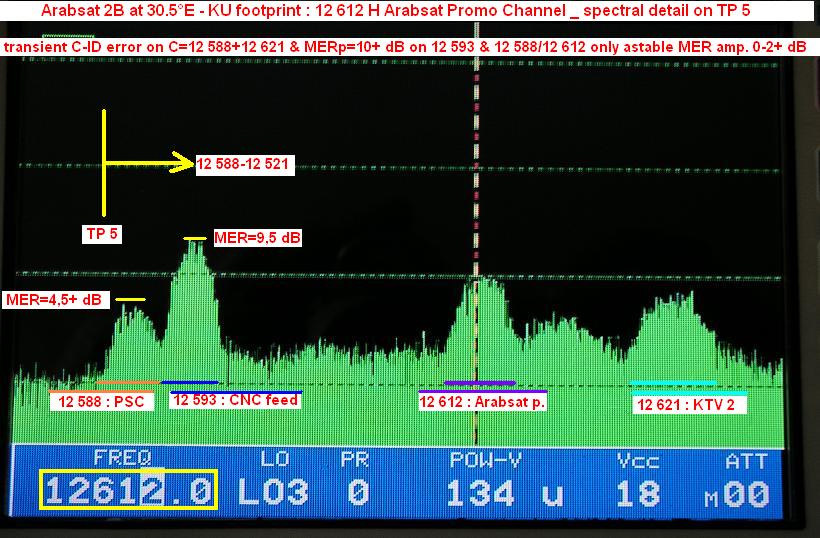Viewport: 820px width, 538px height.
Task: Click the FREQ value 12612.0 field
Action: point(128,493)
